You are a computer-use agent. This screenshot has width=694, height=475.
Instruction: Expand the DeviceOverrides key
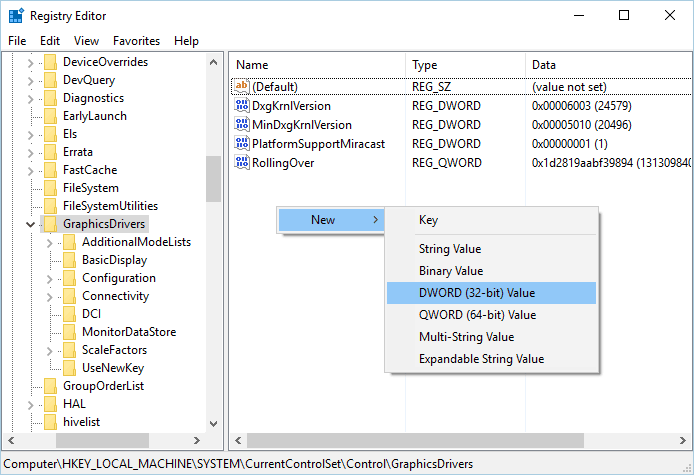pyautogui.click(x=30, y=63)
